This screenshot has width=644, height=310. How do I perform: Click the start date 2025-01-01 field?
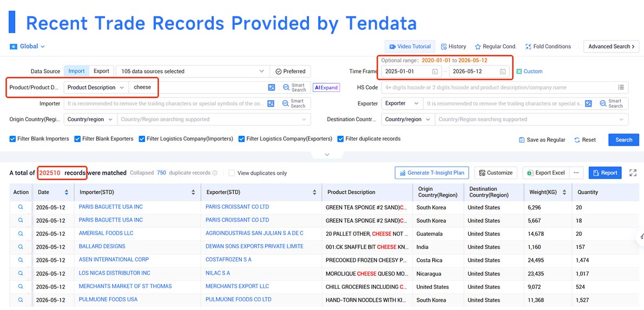[411, 71]
